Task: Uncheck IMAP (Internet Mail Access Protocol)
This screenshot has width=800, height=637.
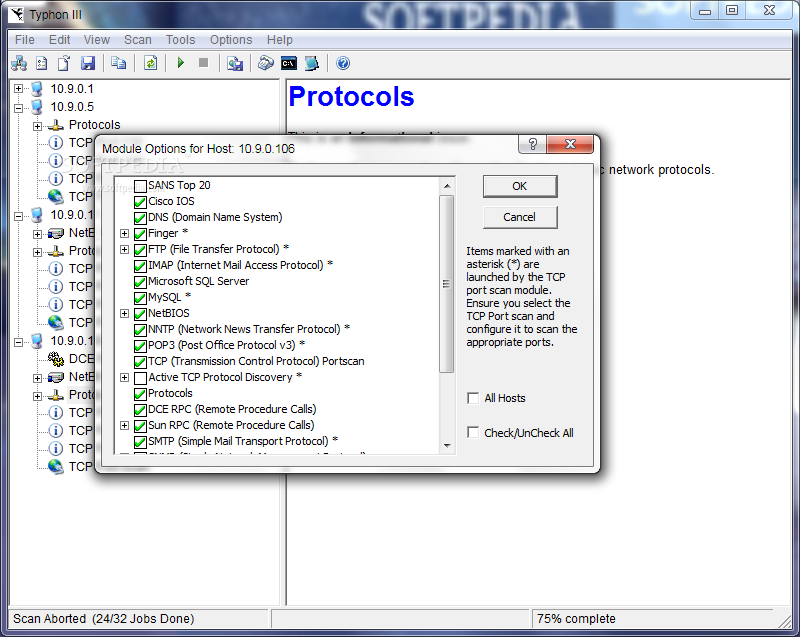Action: coord(140,266)
